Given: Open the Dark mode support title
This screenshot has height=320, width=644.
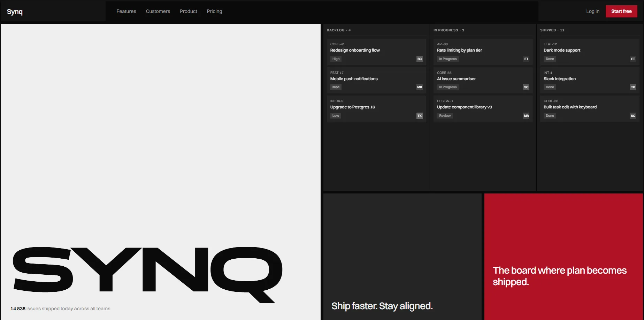Looking at the screenshot, I should click(562, 50).
